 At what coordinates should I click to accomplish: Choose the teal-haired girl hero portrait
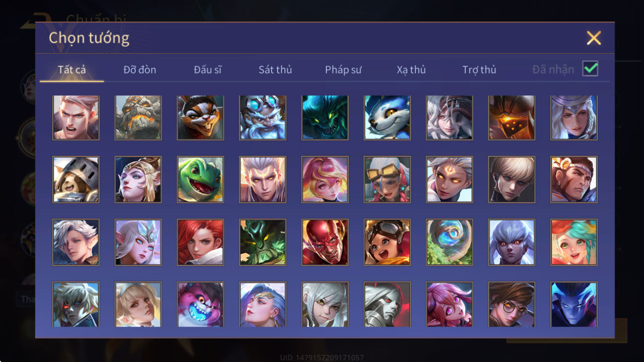click(x=574, y=242)
